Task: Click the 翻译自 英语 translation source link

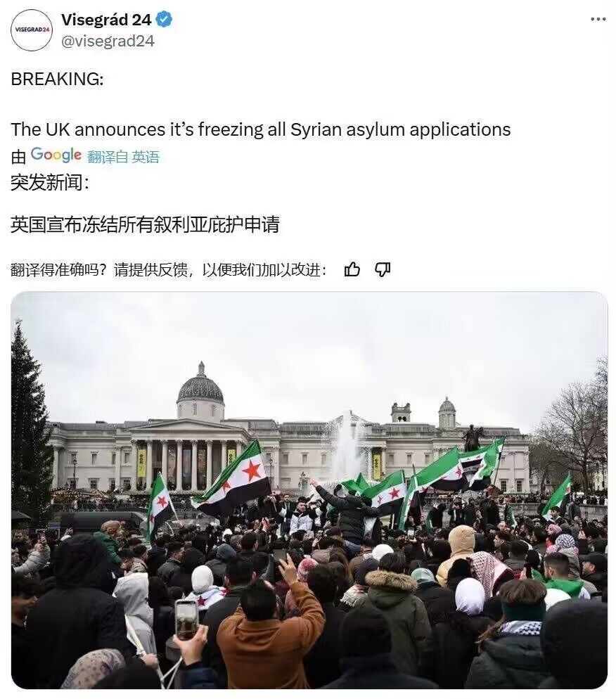Action: point(123,157)
